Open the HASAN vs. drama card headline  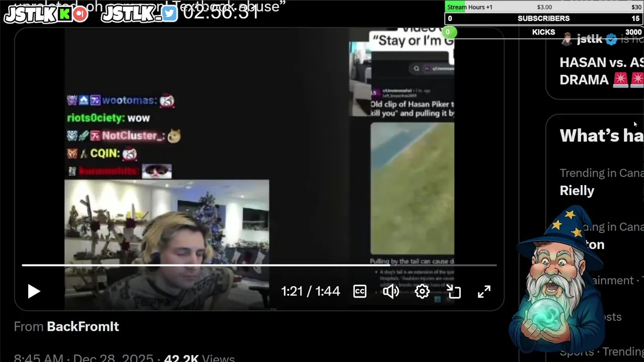coord(601,71)
